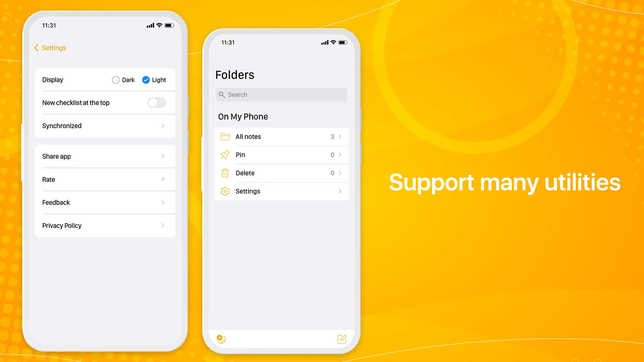Tap the Pin folder icon
The width and height of the screenshot is (644, 362).
coord(225,155)
